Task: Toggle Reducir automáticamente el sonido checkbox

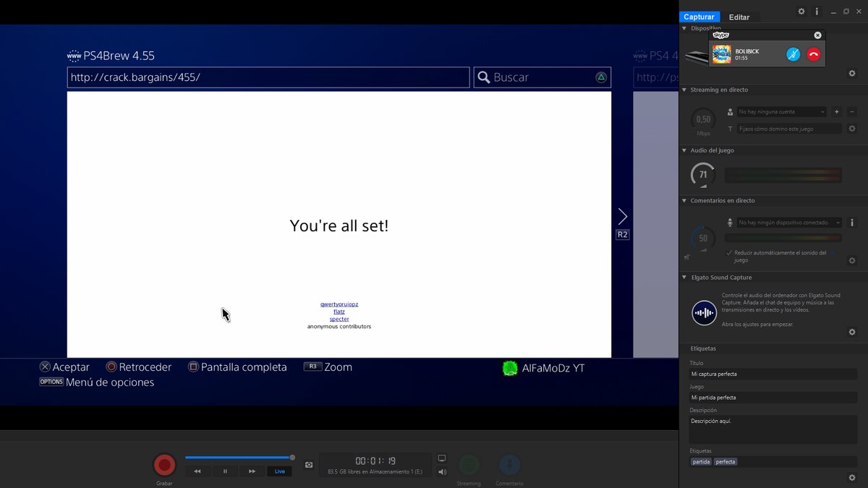Action: (x=729, y=252)
